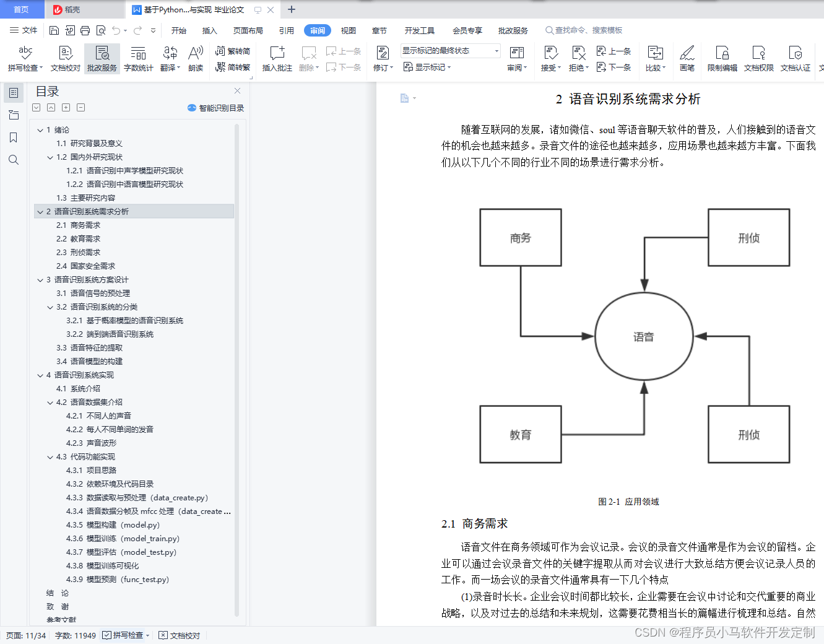824x644 pixels.
Task: Collapse the 4.3 代码功能实现 node
Action: coord(50,457)
